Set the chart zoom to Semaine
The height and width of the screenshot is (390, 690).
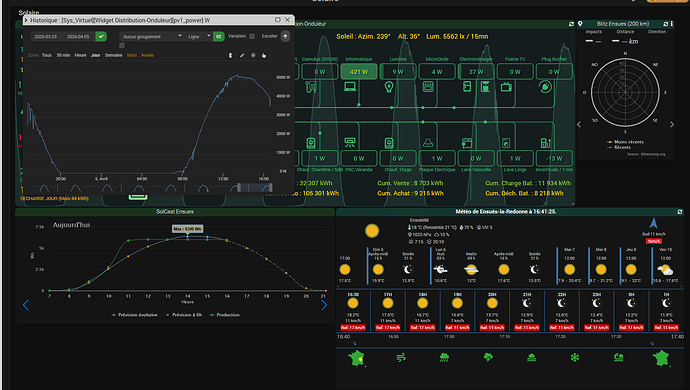point(114,55)
